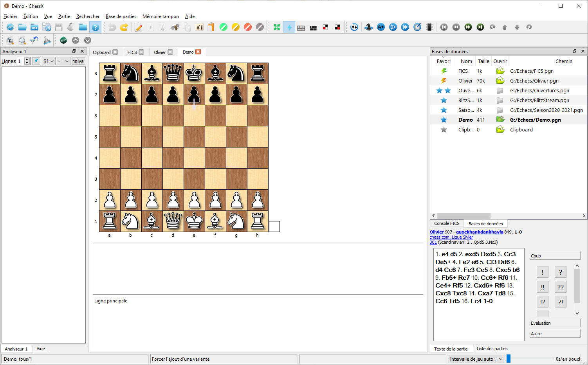The image size is (588, 365).
Task: Open the Base de parties menu
Action: point(121,16)
